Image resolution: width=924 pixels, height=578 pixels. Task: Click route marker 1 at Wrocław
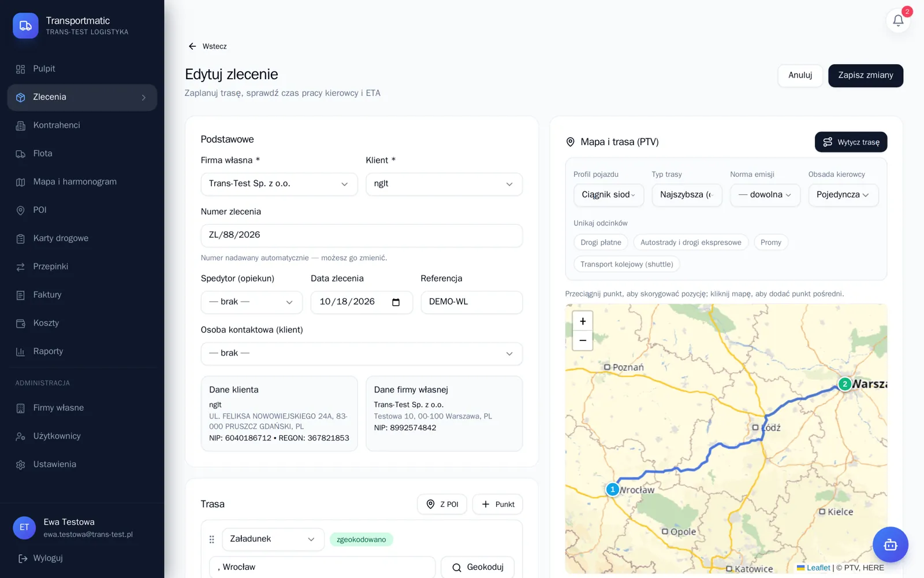pos(613,489)
